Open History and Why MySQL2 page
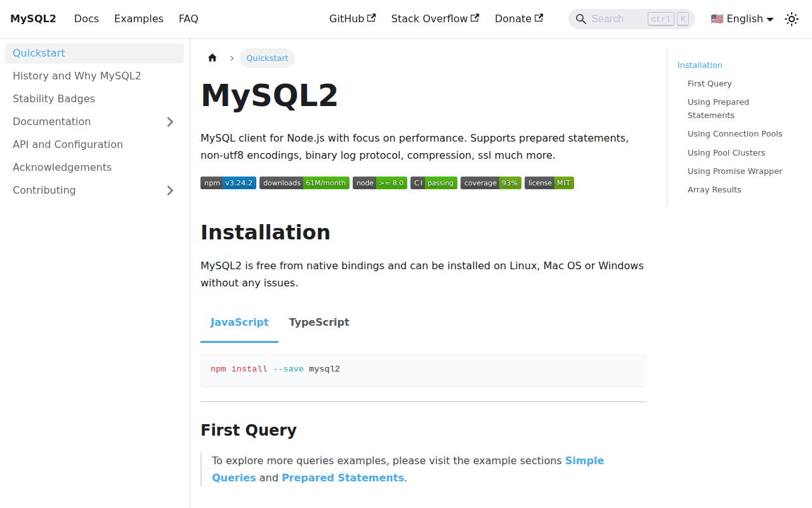 tap(95, 76)
